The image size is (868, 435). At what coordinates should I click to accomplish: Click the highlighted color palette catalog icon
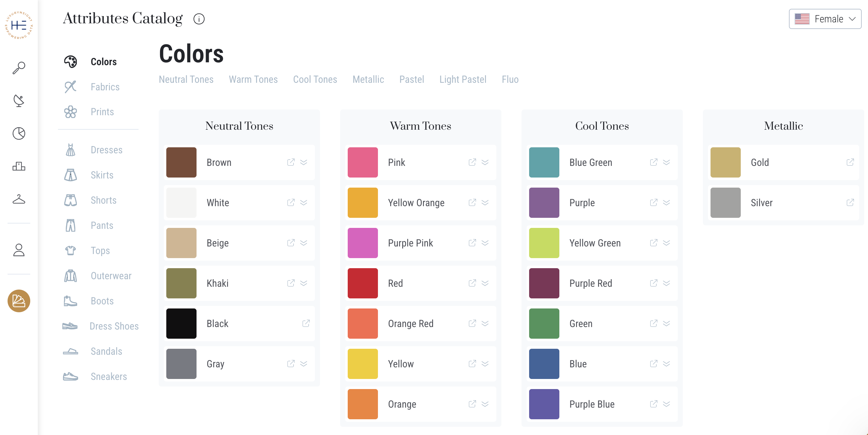coord(19,301)
